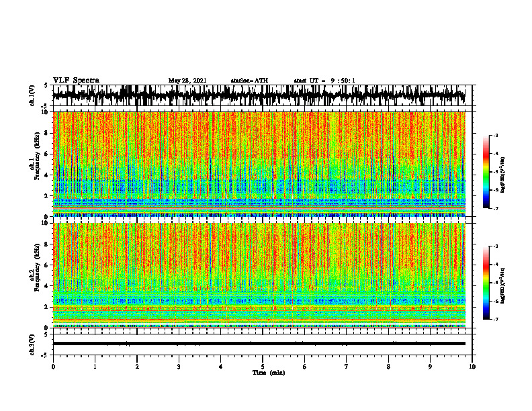
Task: Click the time axis tick label "10" after "9"
Action: click(x=472, y=367)
